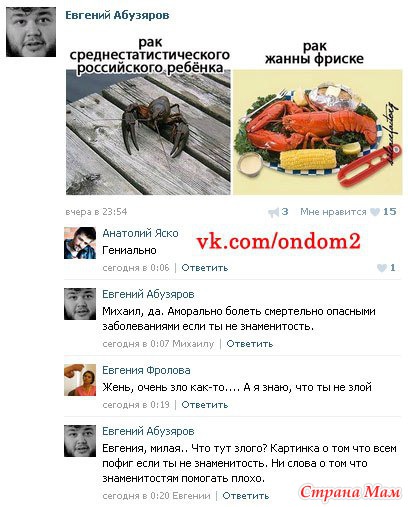Image resolution: width=408 pixels, height=507 pixels.
Task: Like Анатолий Яско's comment via the heart icon
Action: pyautogui.click(x=382, y=268)
